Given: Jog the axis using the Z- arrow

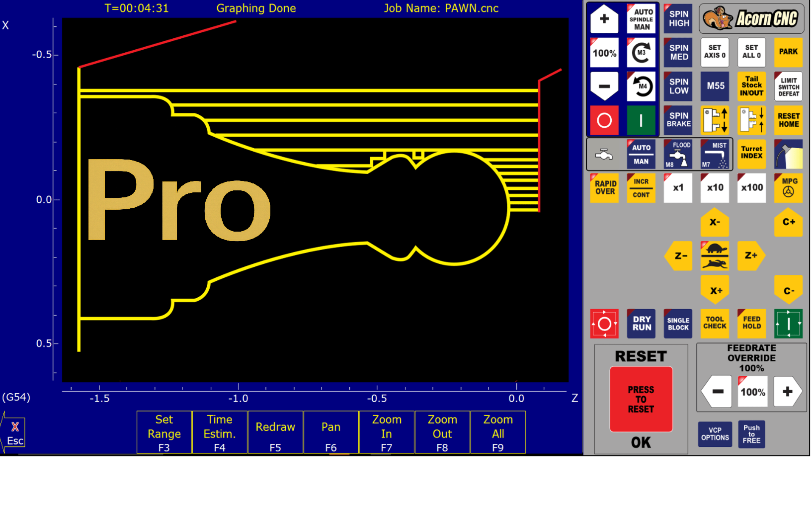Looking at the screenshot, I should 679,256.
